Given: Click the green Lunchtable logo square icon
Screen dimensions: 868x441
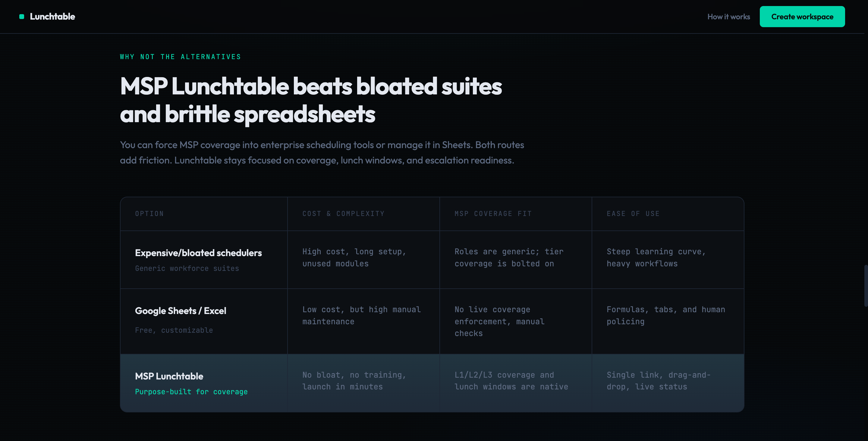Looking at the screenshot, I should point(22,17).
